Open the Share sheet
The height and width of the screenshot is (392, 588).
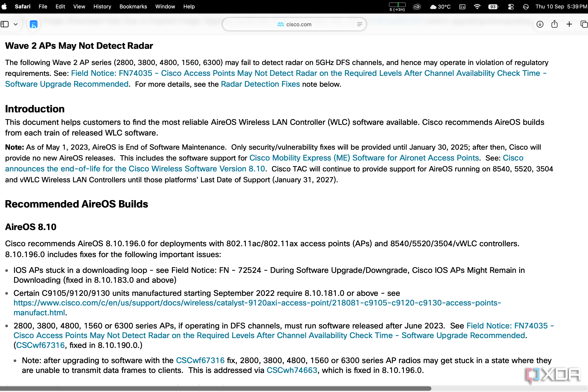click(555, 24)
